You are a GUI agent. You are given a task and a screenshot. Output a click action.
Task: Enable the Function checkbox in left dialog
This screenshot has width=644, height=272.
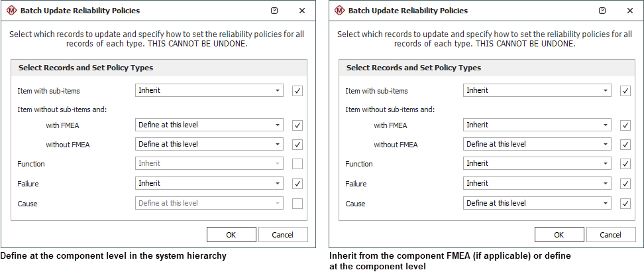coord(297,164)
